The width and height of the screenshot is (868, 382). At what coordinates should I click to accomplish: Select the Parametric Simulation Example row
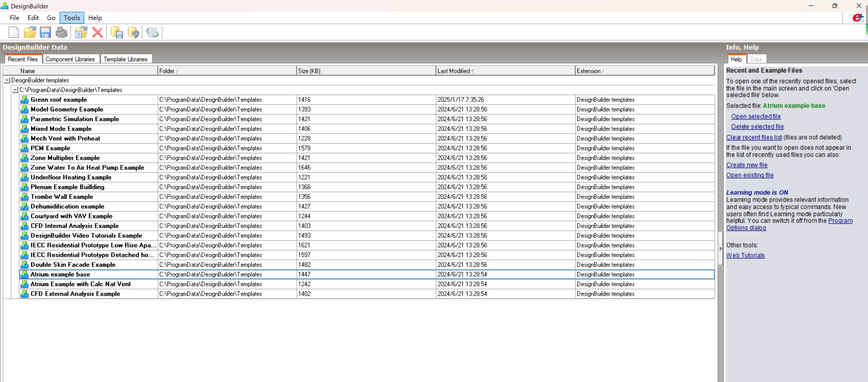pyautogui.click(x=367, y=119)
